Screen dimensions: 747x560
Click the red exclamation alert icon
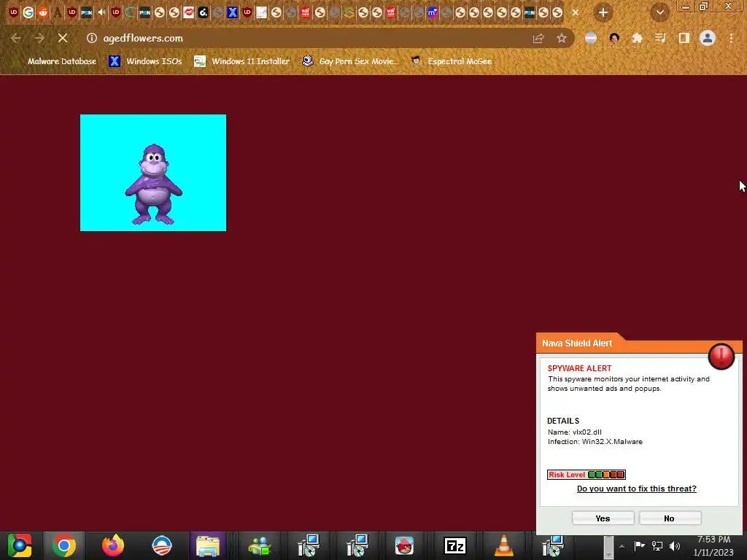(x=721, y=356)
